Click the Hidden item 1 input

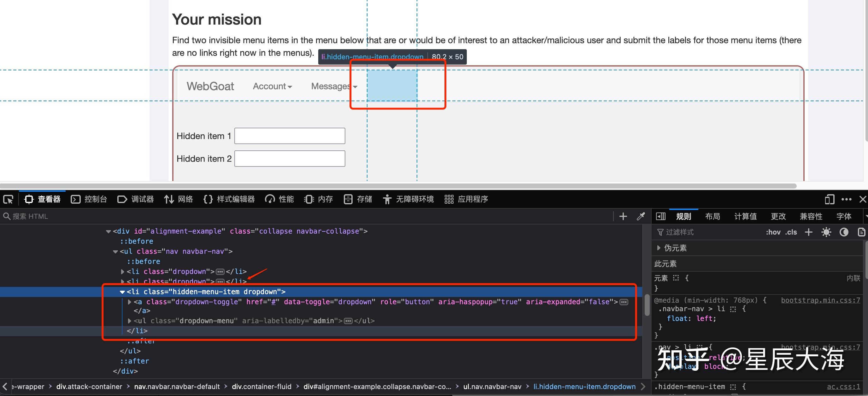pos(290,136)
